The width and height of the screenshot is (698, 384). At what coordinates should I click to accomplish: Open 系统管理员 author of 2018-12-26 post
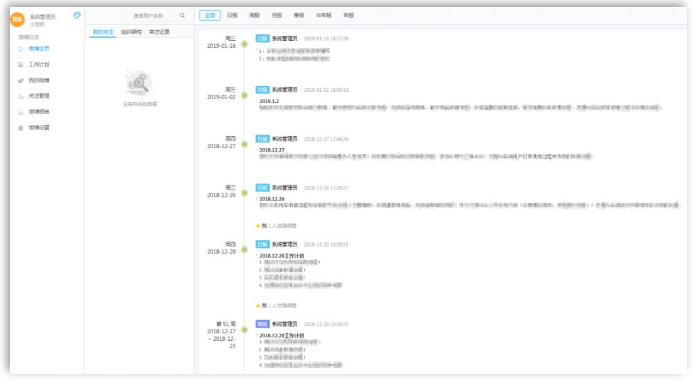click(284, 188)
